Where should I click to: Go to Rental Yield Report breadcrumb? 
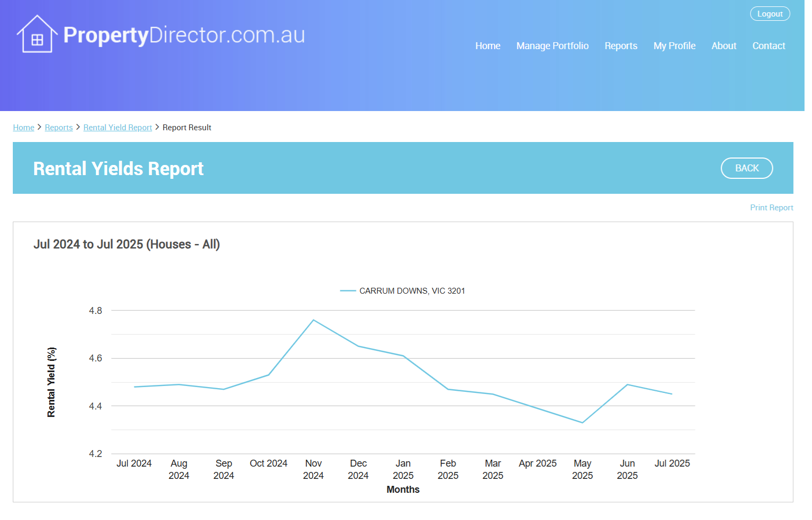click(117, 128)
